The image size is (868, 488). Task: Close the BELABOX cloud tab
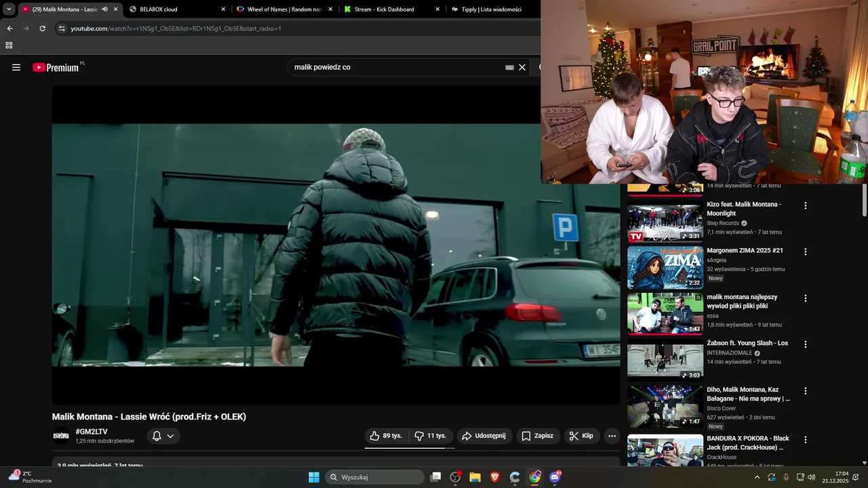(223, 9)
